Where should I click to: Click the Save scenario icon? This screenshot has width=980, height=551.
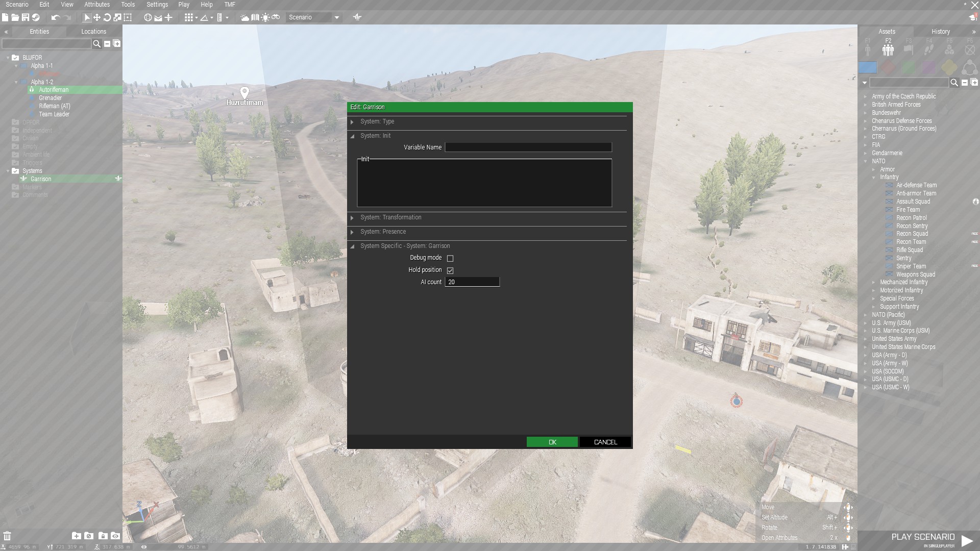point(25,17)
